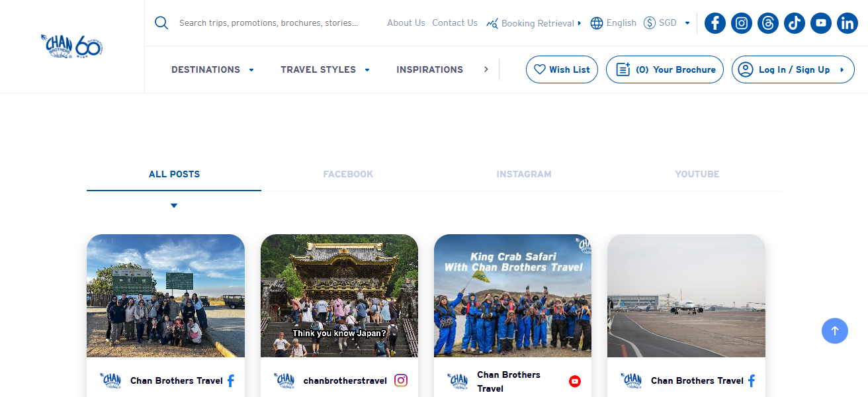Click the magnifying glass search icon
Image resolution: width=868 pixels, height=397 pixels.
(x=161, y=22)
